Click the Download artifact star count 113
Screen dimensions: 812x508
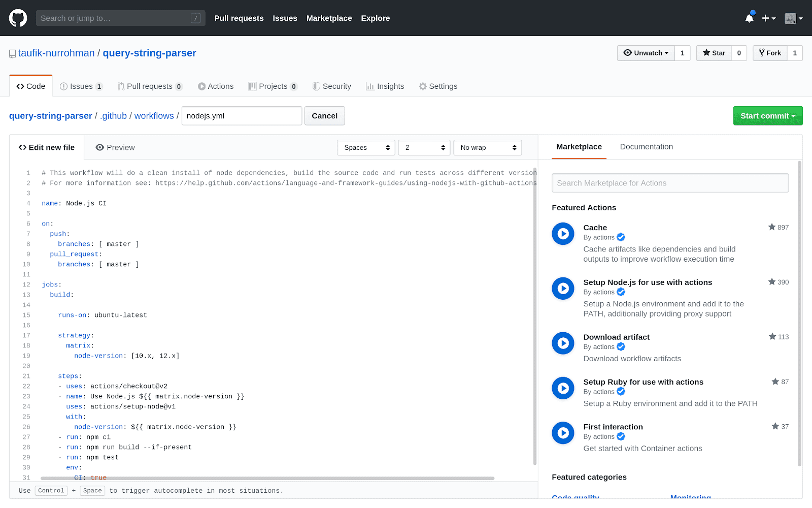(x=779, y=337)
